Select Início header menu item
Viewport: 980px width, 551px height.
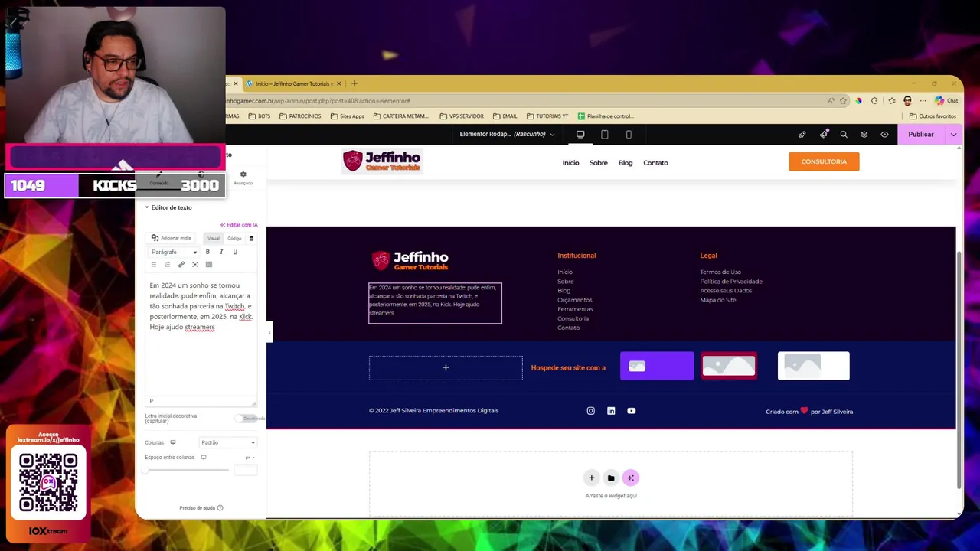tap(570, 163)
